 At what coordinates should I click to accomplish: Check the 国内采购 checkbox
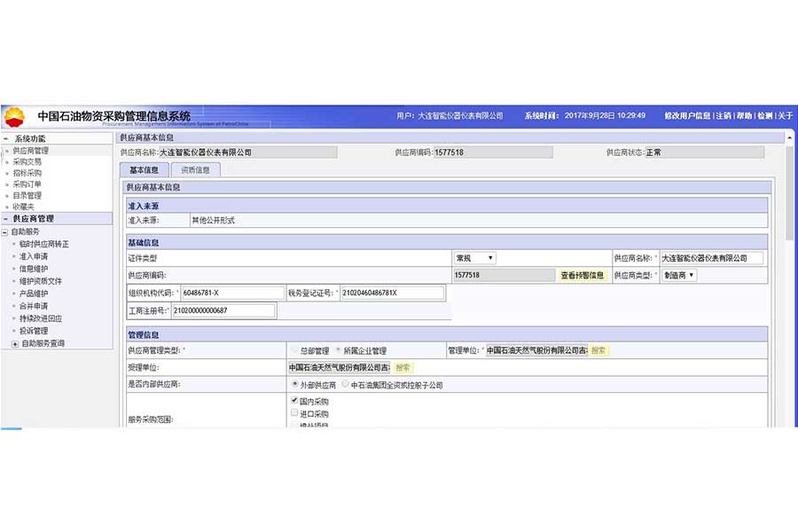point(294,402)
